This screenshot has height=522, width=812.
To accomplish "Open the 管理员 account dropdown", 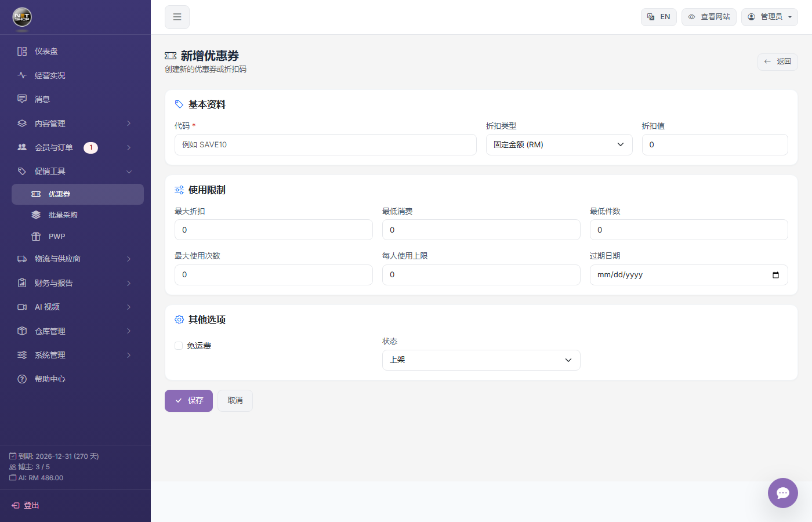I will [770, 17].
